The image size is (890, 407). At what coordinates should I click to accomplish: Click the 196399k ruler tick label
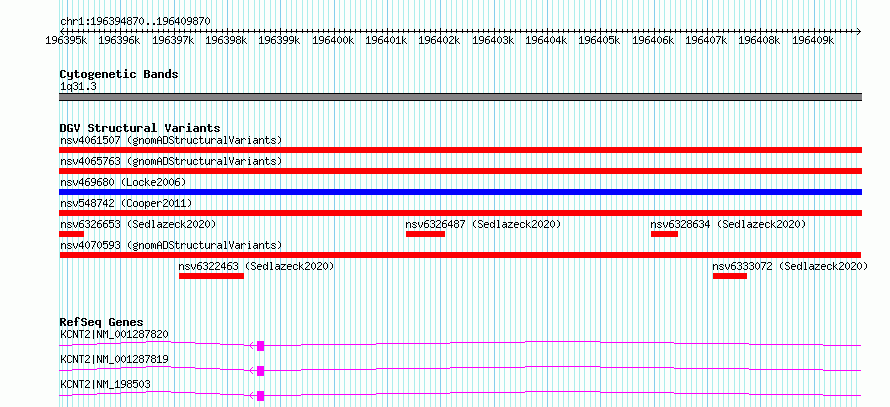[x=279, y=40]
